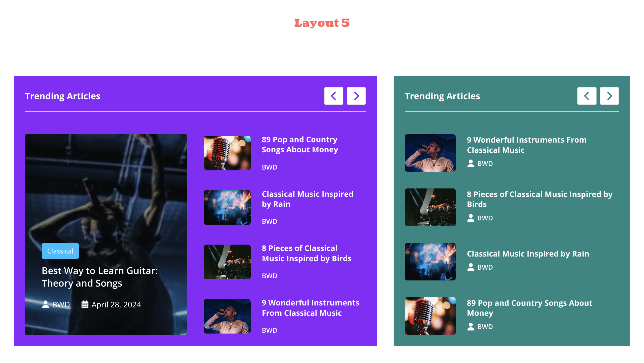The image size is (644, 363).
Task: Click the left arrow navigation icon on purple panel
Action: coord(333,96)
